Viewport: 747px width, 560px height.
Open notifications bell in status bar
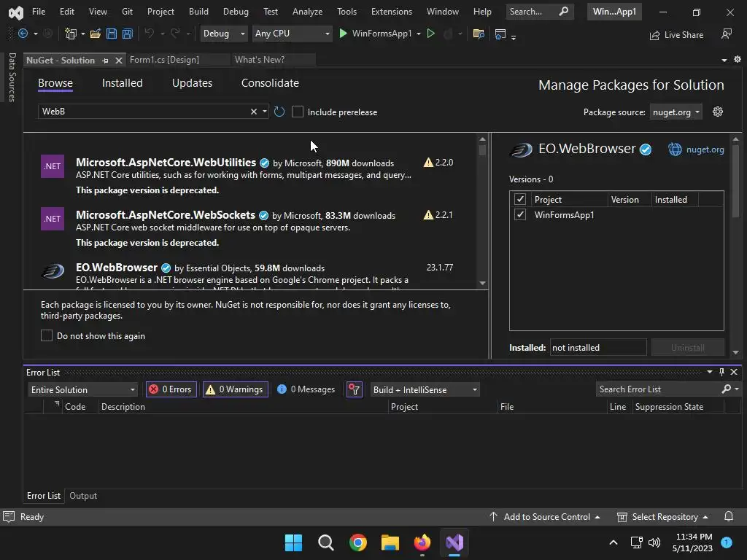(x=729, y=517)
